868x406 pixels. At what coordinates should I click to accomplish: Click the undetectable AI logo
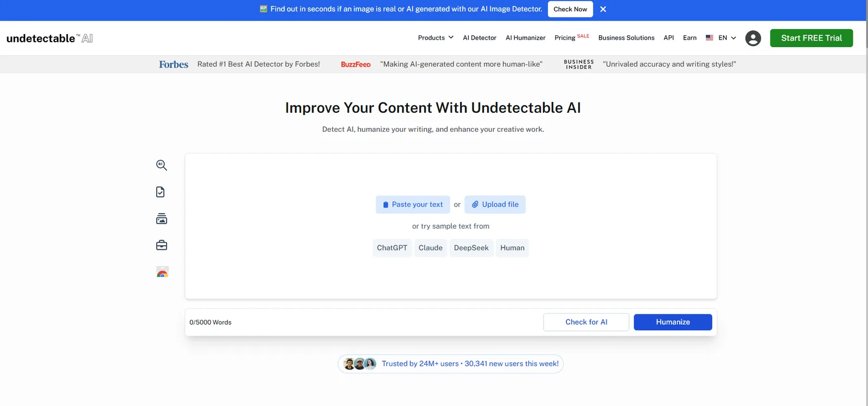[49, 38]
